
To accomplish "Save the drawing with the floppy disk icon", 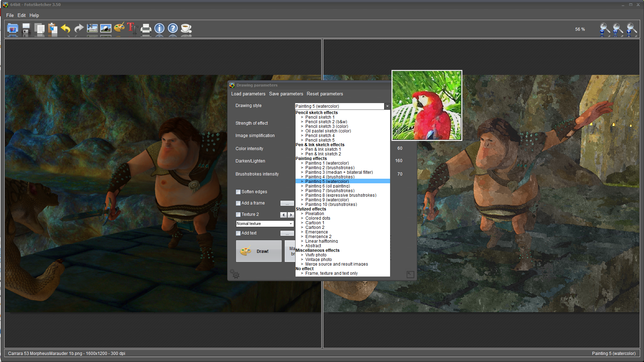I will coord(26,29).
